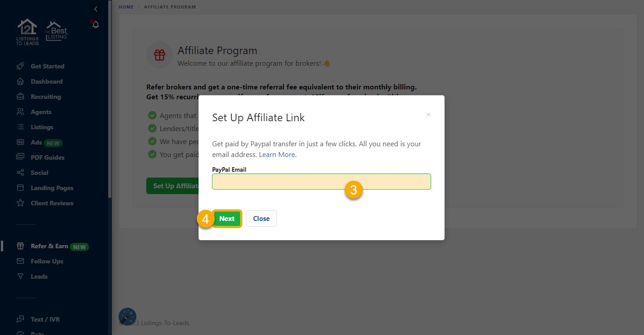644x335 pixels.
Task: Click the notification bell icon
Action: tap(95, 25)
